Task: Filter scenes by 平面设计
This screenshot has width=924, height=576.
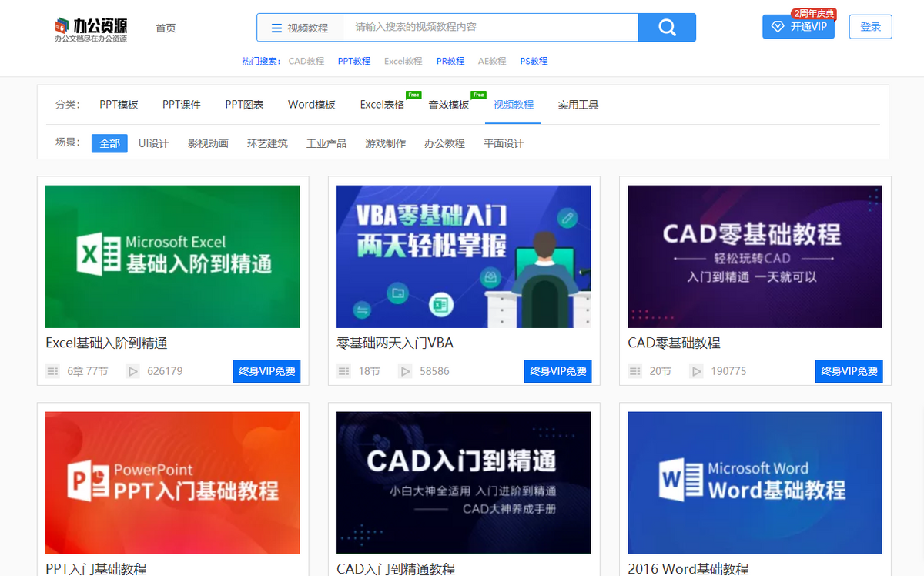Action: click(504, 143)
